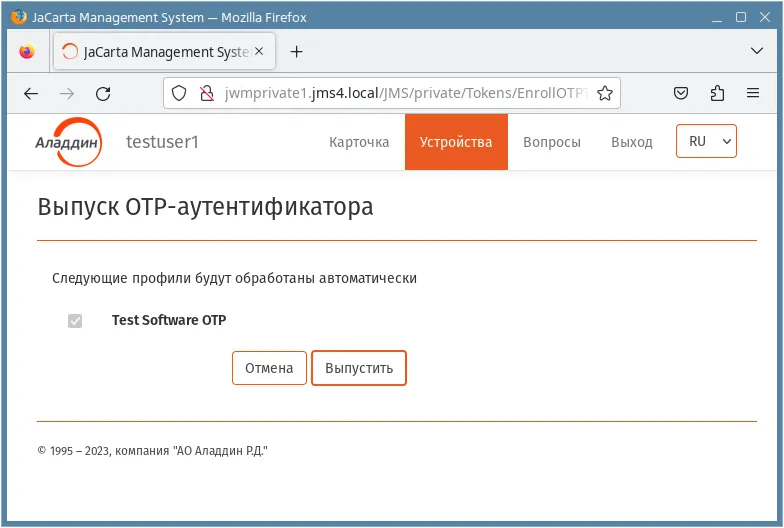Click the Отмена button

269,368
